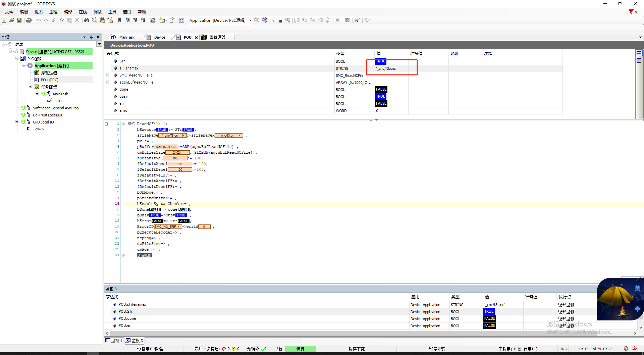Click the build hammer-wrench icon
This screenshot has height=355, width=644.
pyautogui.click(x=288, y=20)
